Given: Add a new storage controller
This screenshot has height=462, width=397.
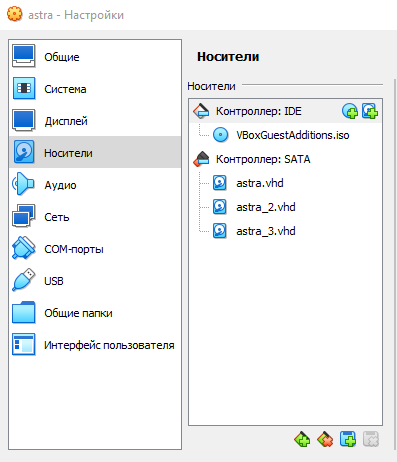Looking at the screenshot, I should pyautogui.click(x=302, y=439).
